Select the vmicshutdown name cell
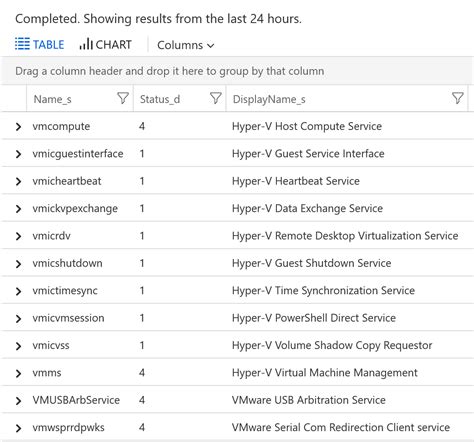The image size is (474, 442). 67,263
